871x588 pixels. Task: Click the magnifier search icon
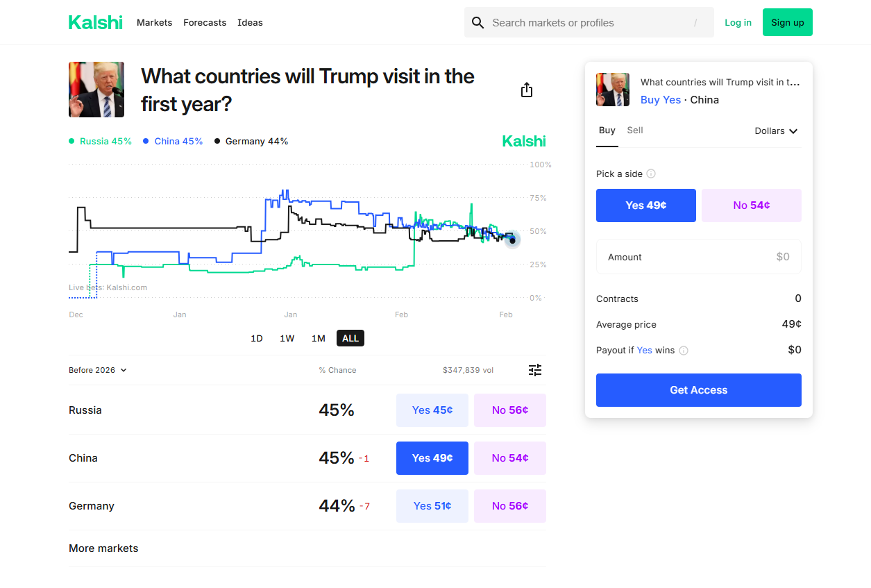click(x=477, y=23)
